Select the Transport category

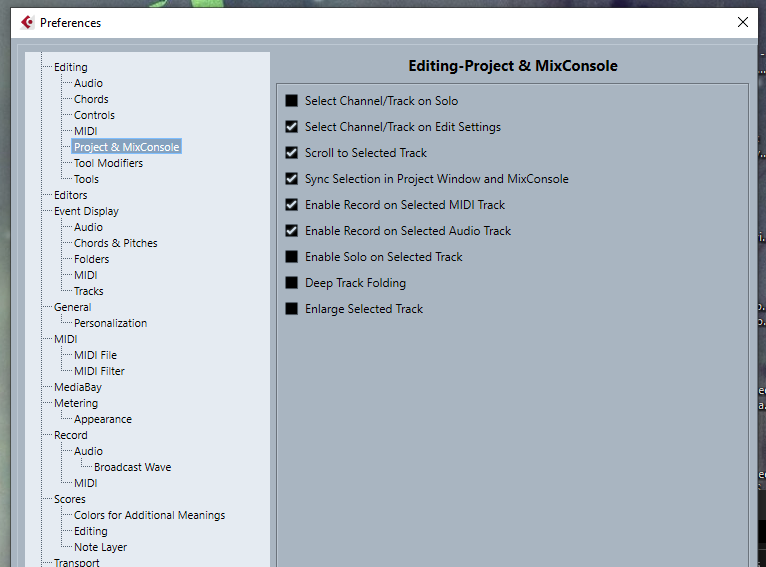(77, 563)
